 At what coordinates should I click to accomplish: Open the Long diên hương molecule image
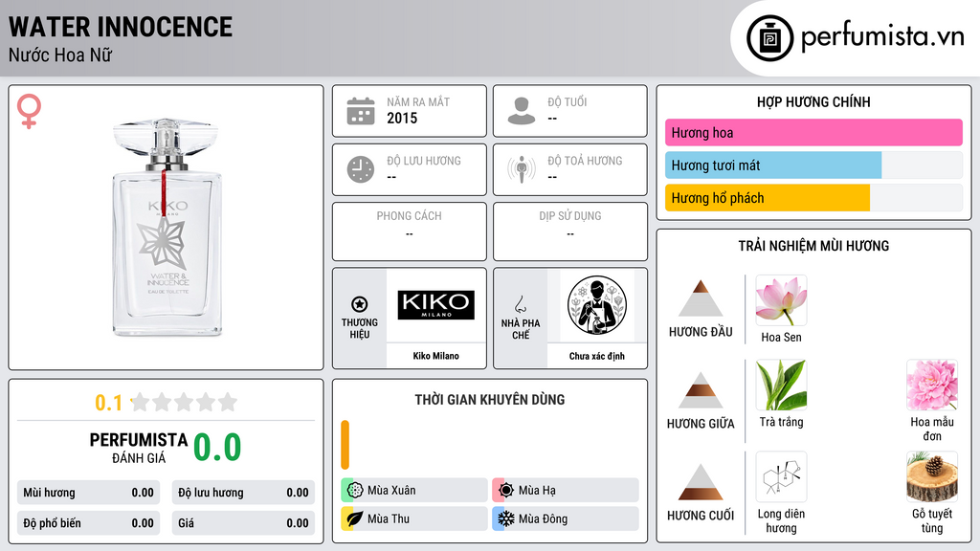pyautogui.click(x=781, y=476)
